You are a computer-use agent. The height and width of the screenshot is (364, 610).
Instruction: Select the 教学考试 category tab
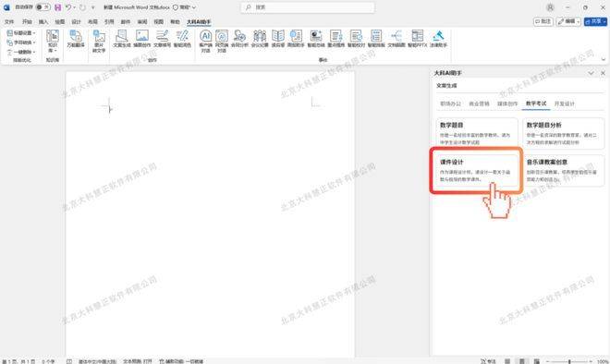536,103
